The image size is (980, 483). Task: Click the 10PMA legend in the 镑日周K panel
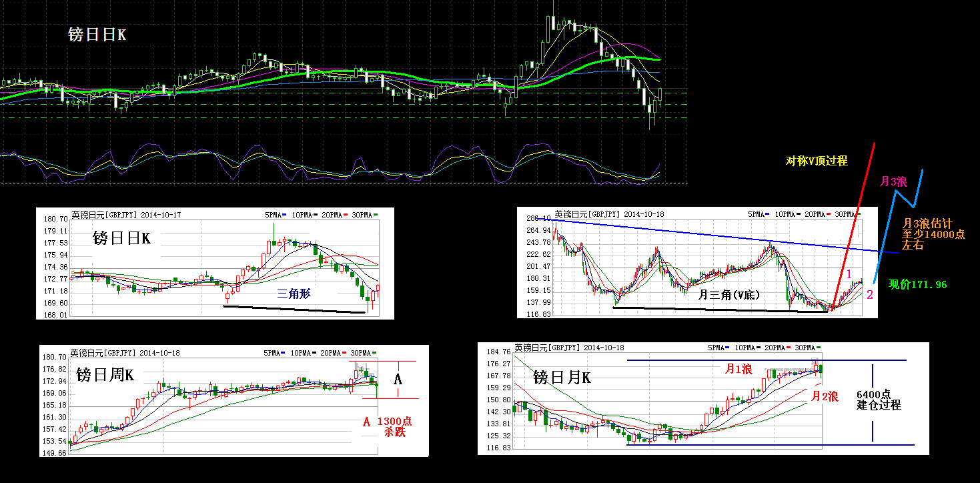304,352
